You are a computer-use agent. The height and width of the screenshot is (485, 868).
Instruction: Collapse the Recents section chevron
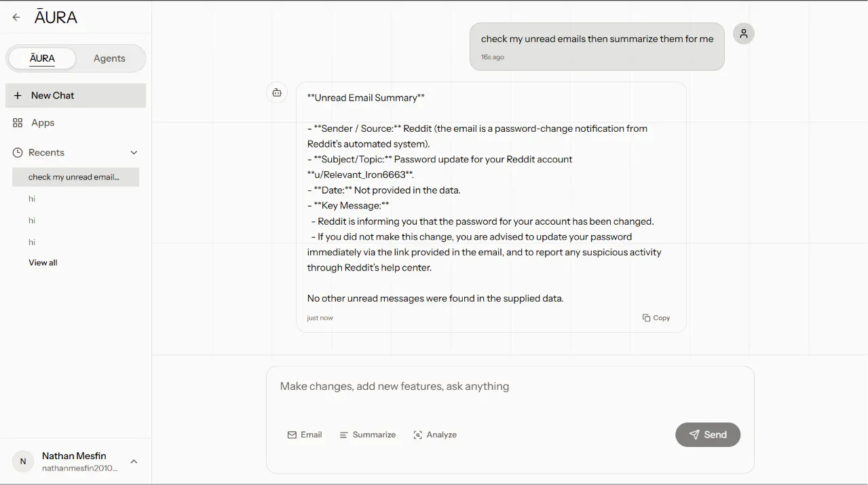[x=134, y=153]
